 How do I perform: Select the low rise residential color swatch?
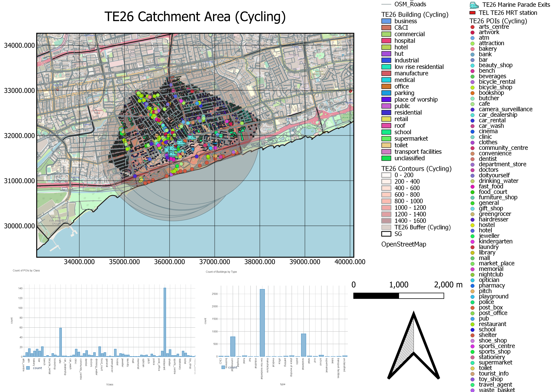tap(386, 67)
